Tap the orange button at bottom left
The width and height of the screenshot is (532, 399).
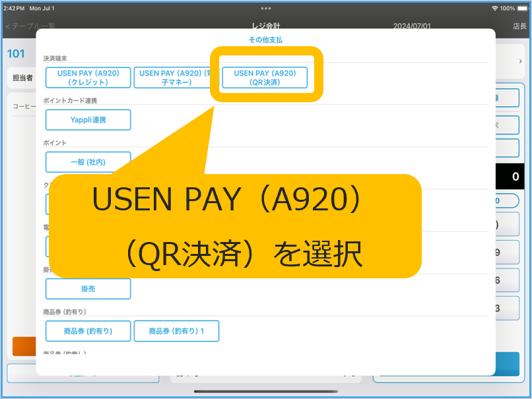(24, 346)
